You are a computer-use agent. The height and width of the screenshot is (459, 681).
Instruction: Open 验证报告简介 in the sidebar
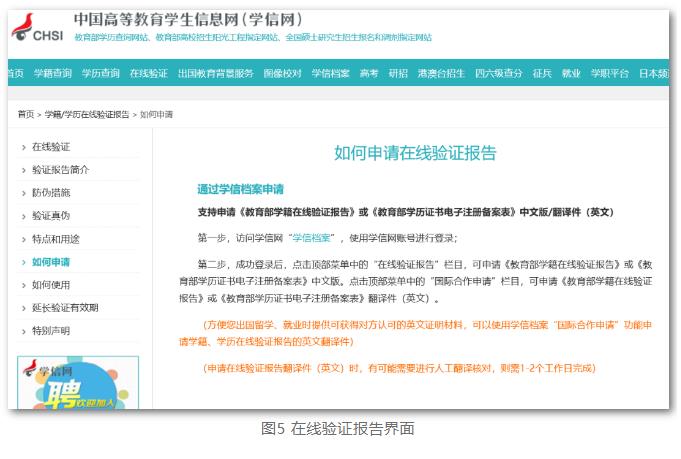point(60,170)
